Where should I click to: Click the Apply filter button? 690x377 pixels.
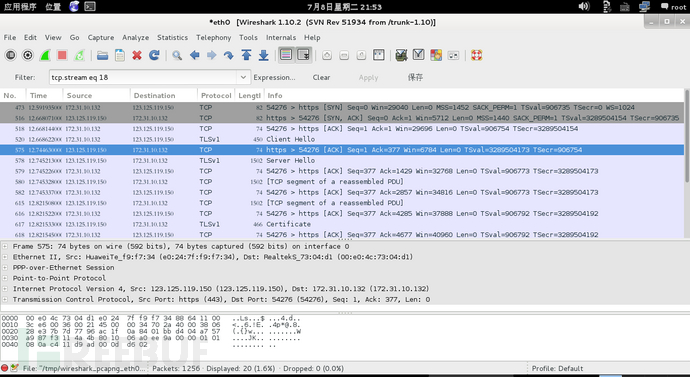[x=368, y=77]
